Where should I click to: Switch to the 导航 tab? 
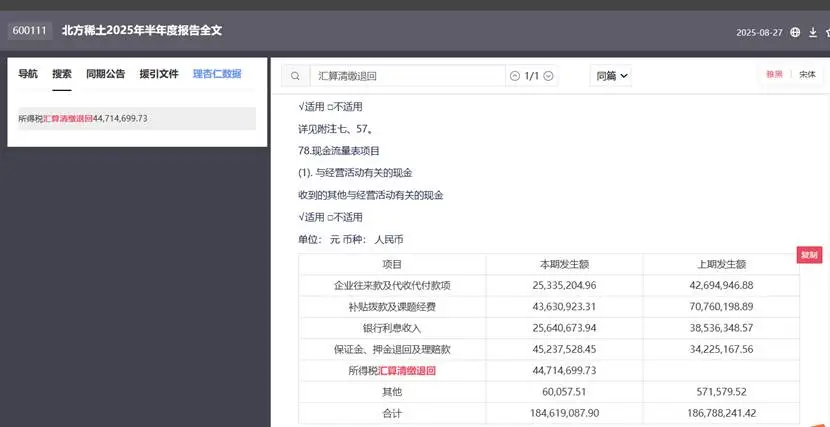tap(28, 74)
